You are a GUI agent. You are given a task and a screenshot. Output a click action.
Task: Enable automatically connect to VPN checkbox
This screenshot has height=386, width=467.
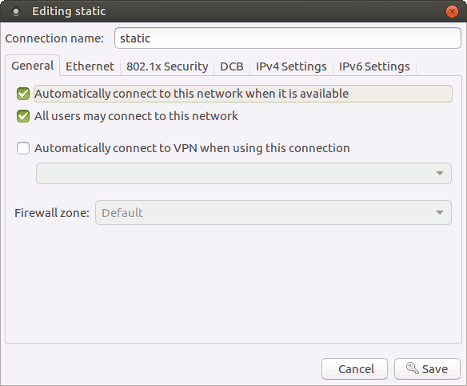(23, 148)
